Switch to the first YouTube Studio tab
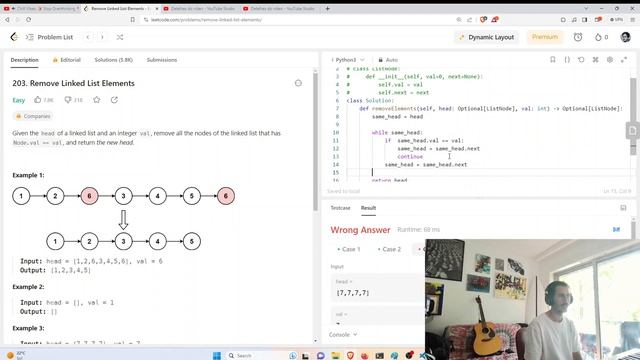The image size is (640, 360). click(200, 8)
